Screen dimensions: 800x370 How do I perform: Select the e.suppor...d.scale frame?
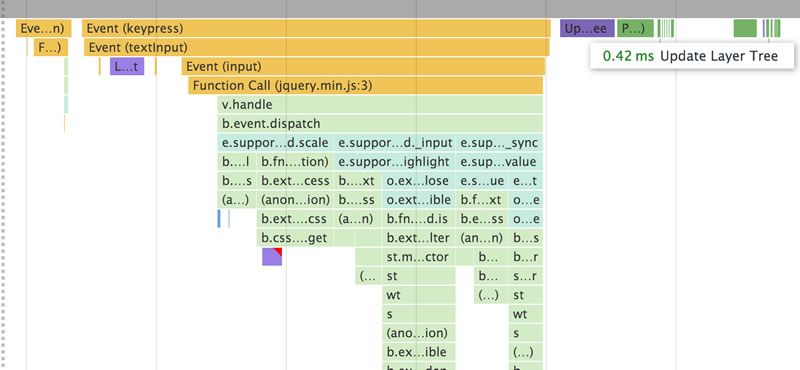coord(276,143)
